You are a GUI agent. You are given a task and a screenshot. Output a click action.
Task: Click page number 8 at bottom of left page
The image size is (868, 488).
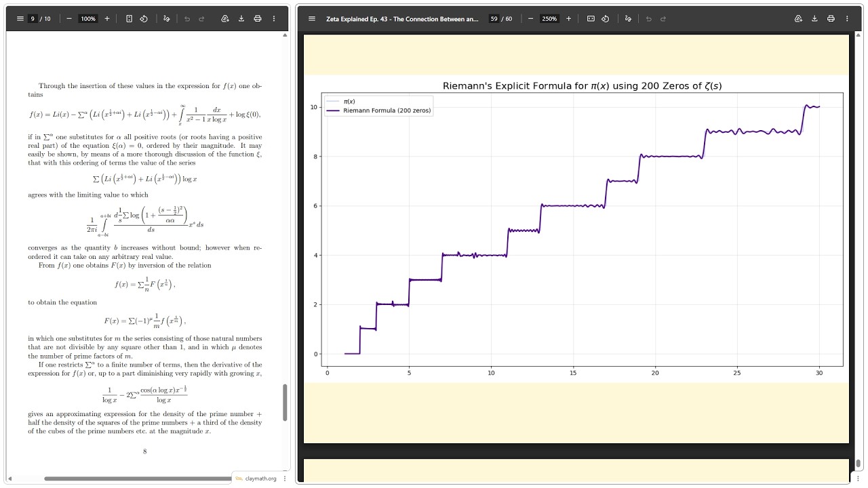click(144, 451)
